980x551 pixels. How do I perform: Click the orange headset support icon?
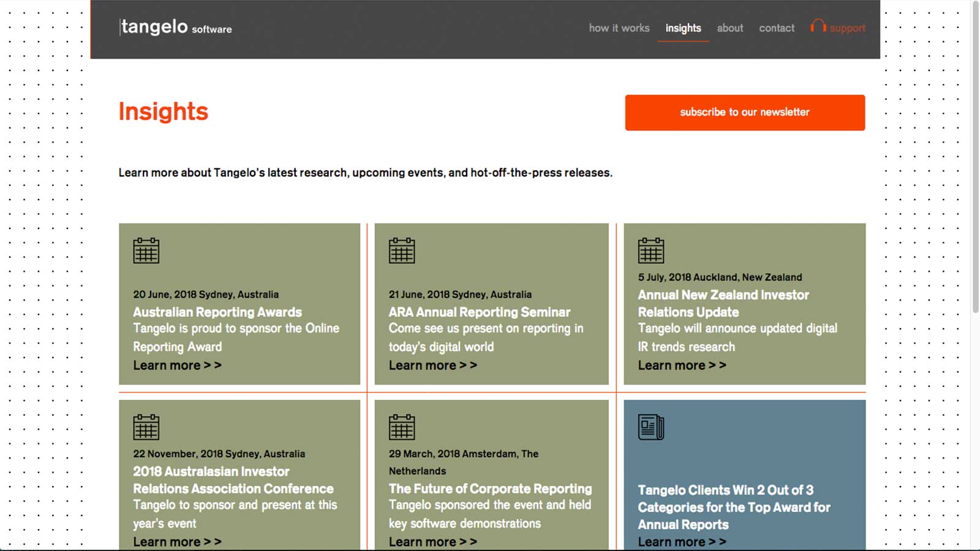818,26
